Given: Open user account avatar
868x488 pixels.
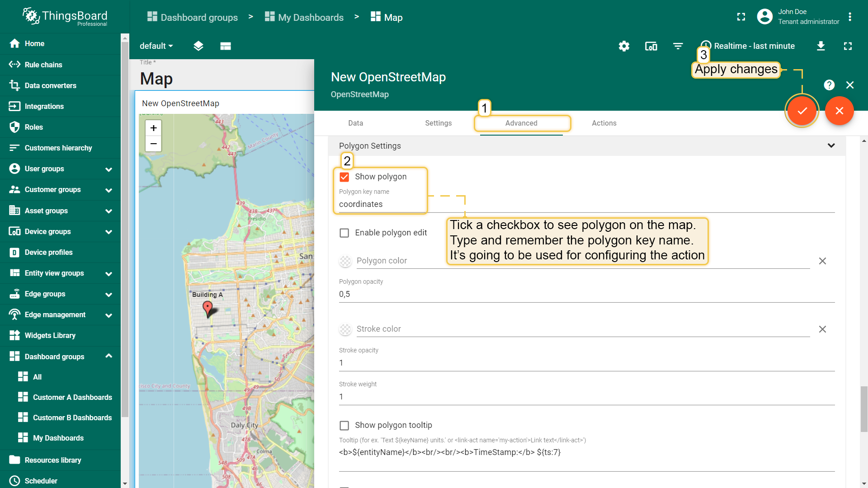Looking at the screenshot, I should (764, 17).
